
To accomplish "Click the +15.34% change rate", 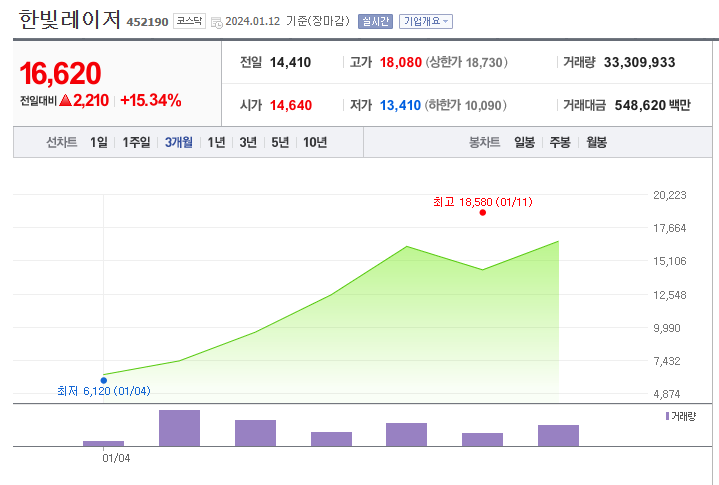I will pyautogui.click(x=150, y=100).
